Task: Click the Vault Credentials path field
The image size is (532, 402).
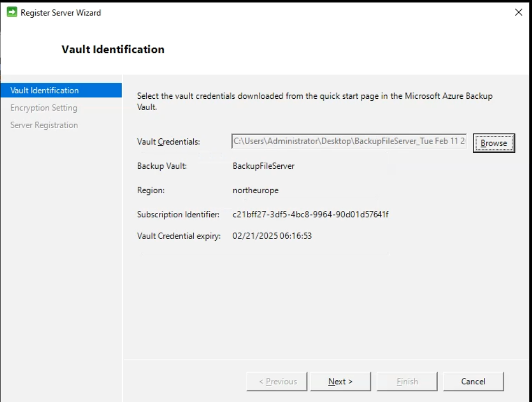Action: [x=349, y=141]
